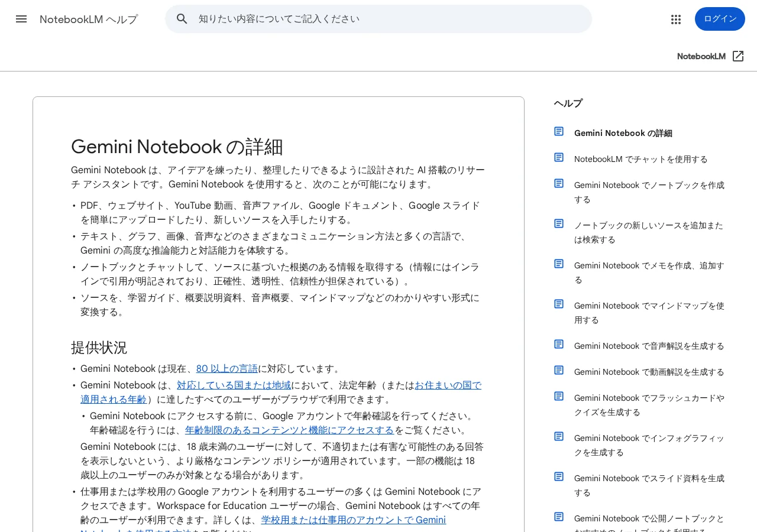Open Gemini Notebook でメモを作成、追加する article
The width and height of the screenshot is (757, 532).
pos(649,273)
